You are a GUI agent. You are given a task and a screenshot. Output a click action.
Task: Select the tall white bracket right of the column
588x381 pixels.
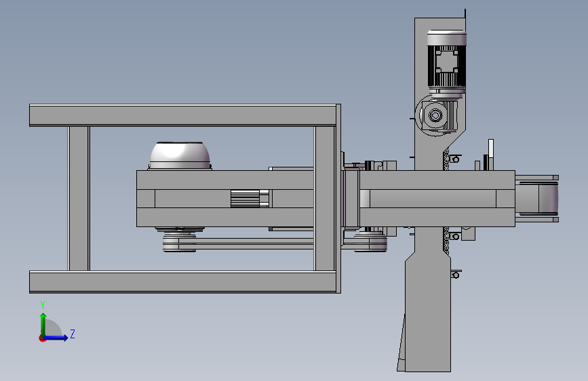tap(490, 154)
